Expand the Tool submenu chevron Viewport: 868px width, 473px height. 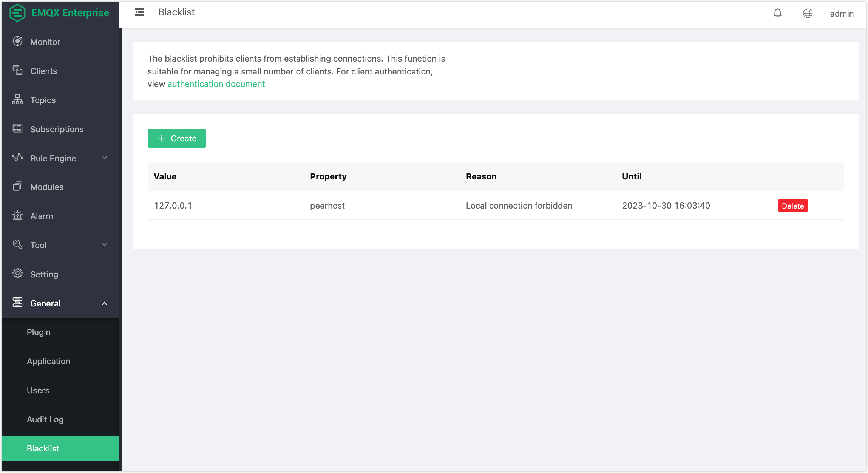click(105, 245)
